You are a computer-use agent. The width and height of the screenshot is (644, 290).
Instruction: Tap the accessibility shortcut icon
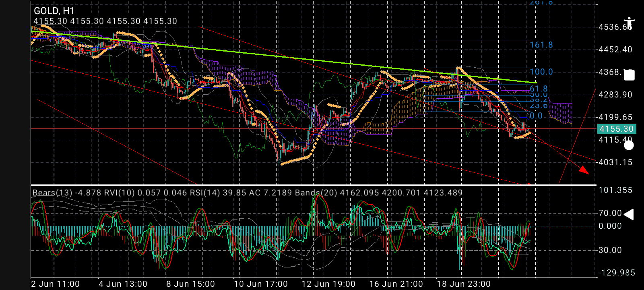(x=629, y=23)
